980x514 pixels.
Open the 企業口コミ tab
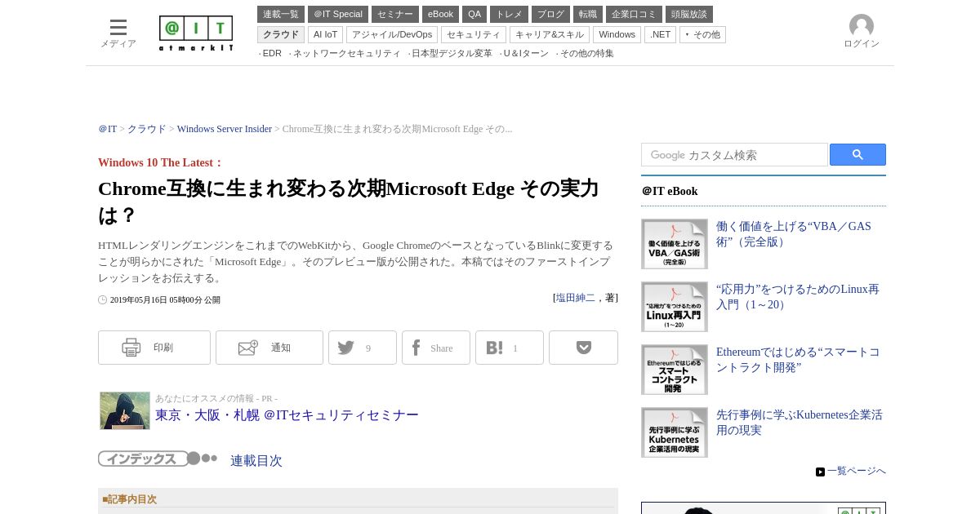tap(634, 14)
